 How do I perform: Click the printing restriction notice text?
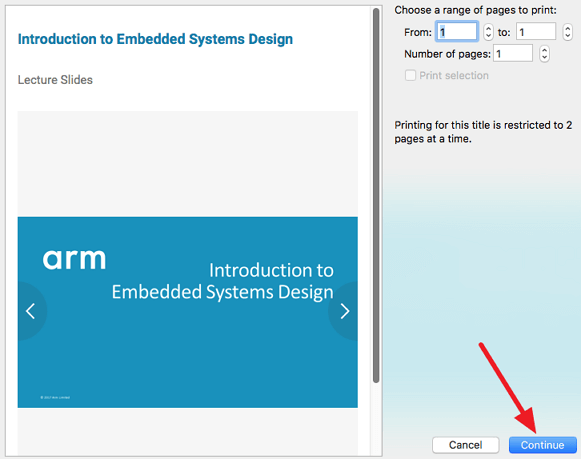point(483,132)
